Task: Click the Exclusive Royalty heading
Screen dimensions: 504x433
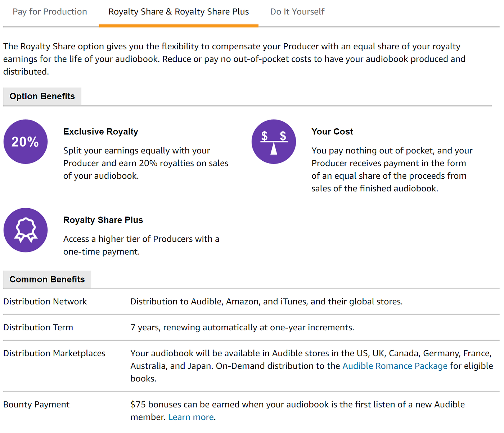Action: tap(101, 131)
